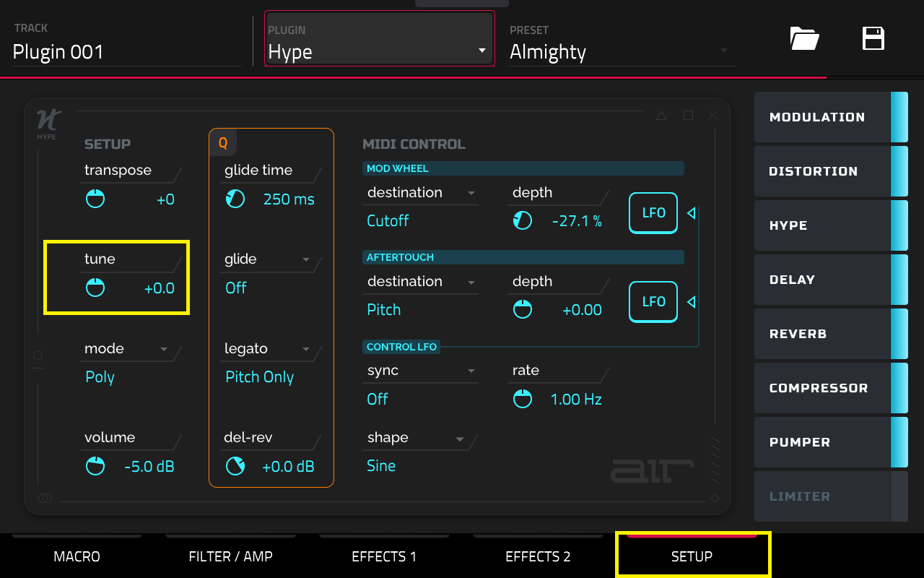924x578 pixels.
Task: Open the Plugin dropdown showing Hype
Action: pyautogui.click(x=380, y=38)
